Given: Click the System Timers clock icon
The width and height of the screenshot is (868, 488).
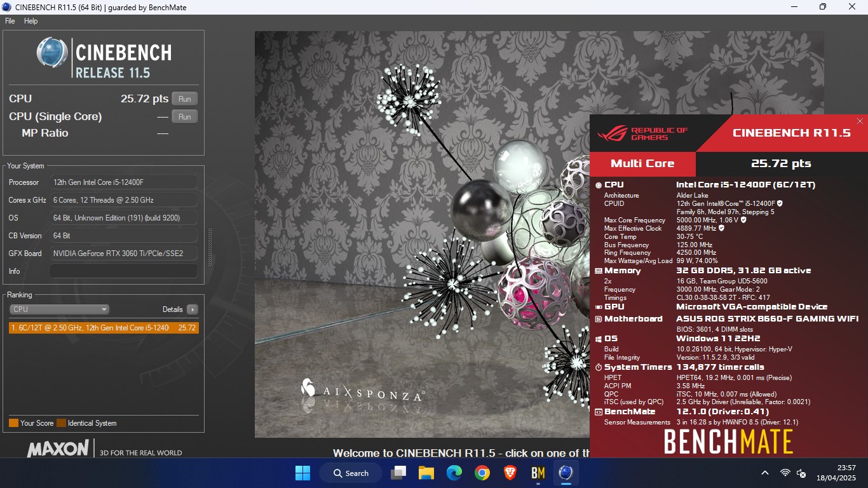Looking at the screenshot, I should [599, 367].
